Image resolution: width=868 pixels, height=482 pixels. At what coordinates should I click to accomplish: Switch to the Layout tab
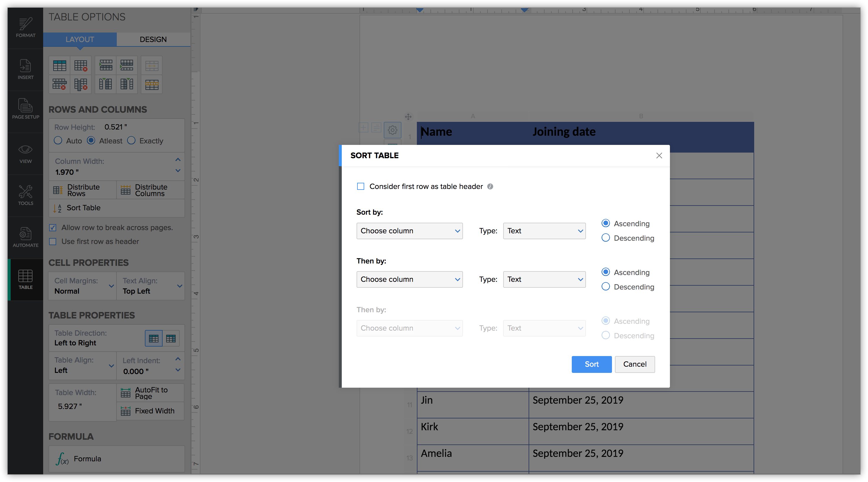pos(80,39)
